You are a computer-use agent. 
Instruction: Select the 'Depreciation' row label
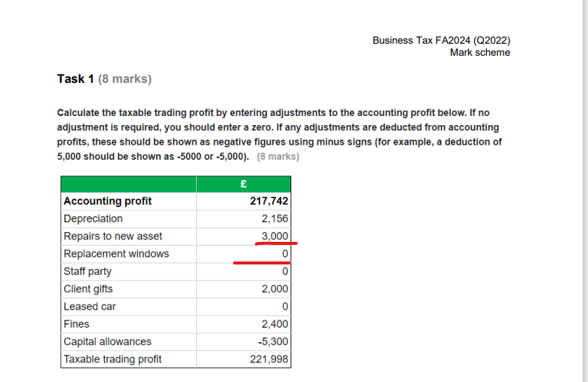tap(93, 219)
